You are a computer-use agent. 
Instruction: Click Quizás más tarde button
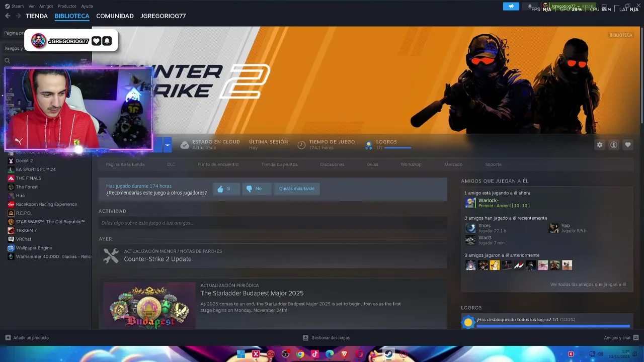coord(297,189)
